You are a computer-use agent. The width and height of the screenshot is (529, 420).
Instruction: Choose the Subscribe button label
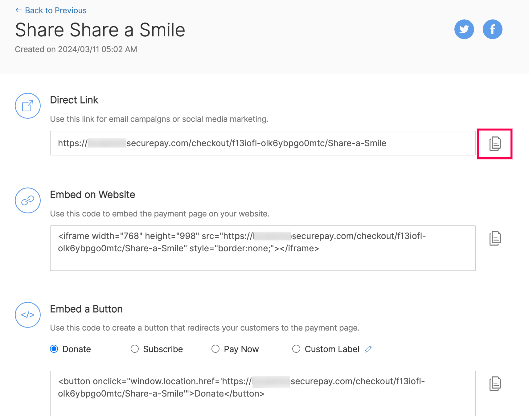135,349
